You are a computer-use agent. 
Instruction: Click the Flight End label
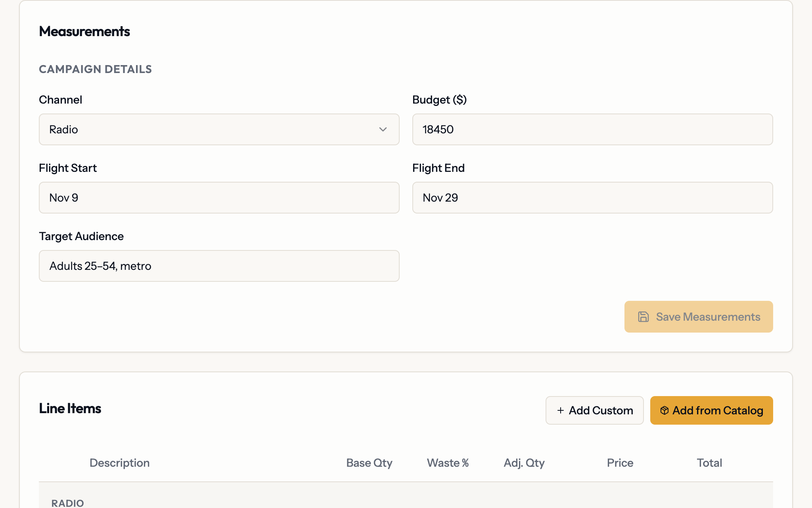pos(439,168)
